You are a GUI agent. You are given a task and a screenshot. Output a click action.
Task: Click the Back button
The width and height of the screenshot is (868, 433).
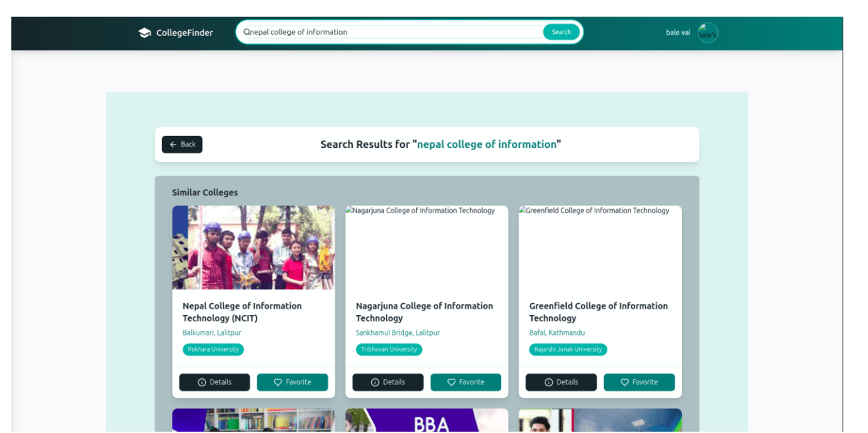click(182, 144)
